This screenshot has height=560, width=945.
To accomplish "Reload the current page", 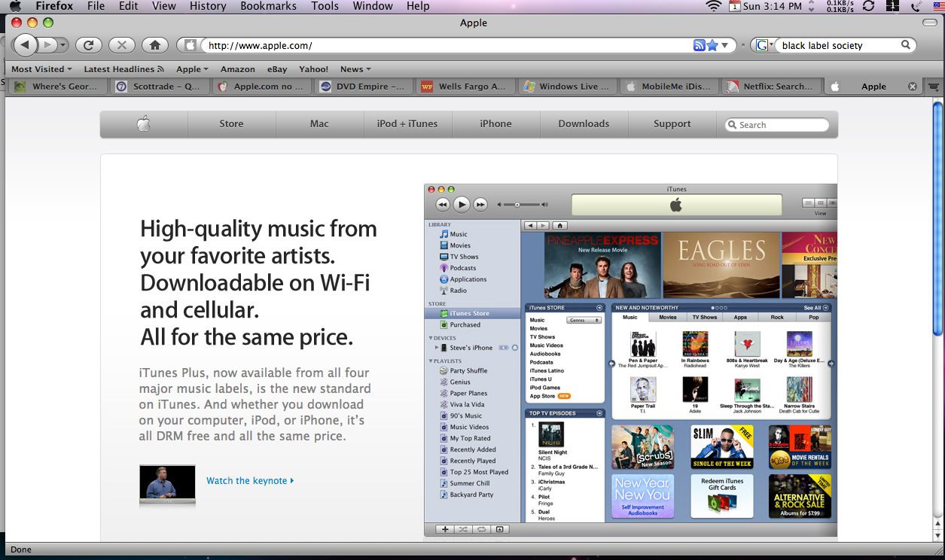I will 88,45.
